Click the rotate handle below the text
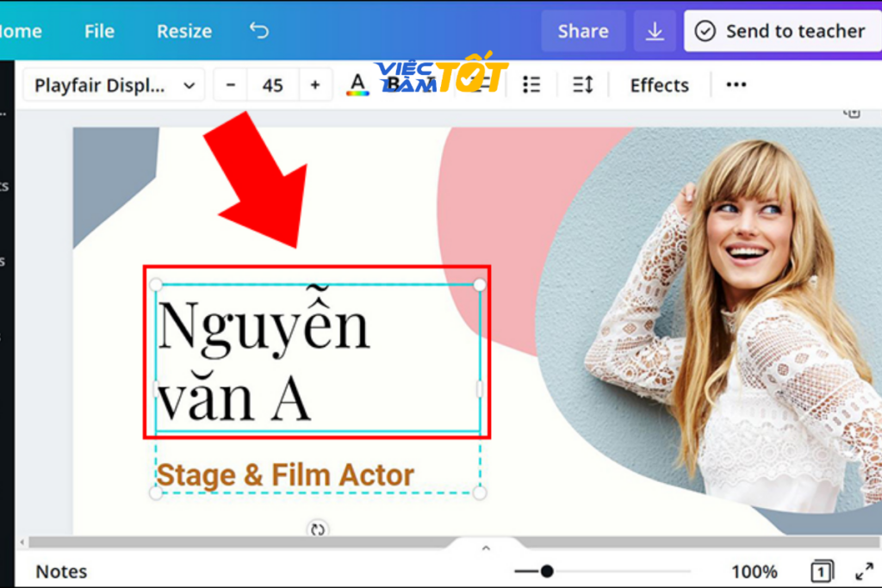The height and width of the screenshot is (588, 882). click(318, 529)
